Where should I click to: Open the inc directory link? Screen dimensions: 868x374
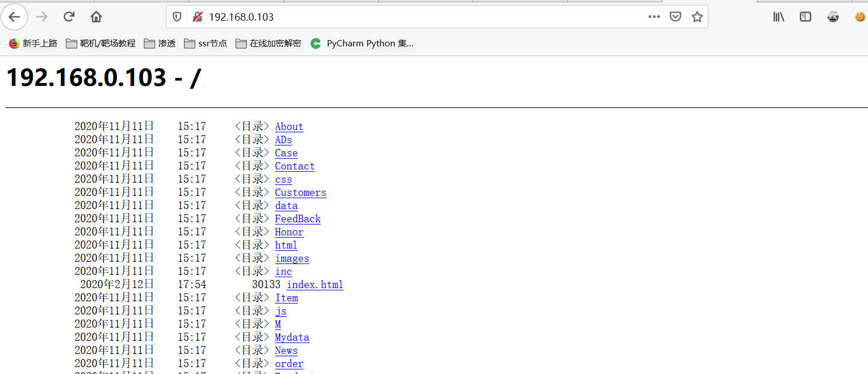[x=283, y=271]
